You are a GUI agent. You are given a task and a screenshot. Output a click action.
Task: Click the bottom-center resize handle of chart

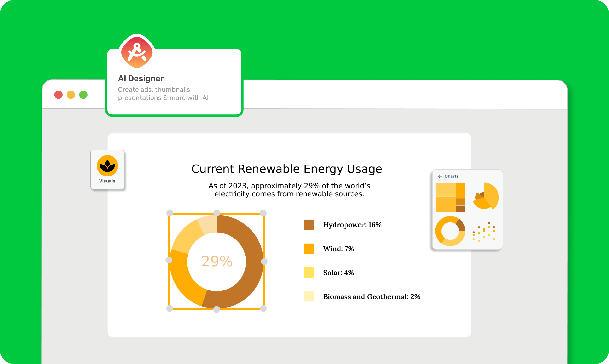pos(217,309)
